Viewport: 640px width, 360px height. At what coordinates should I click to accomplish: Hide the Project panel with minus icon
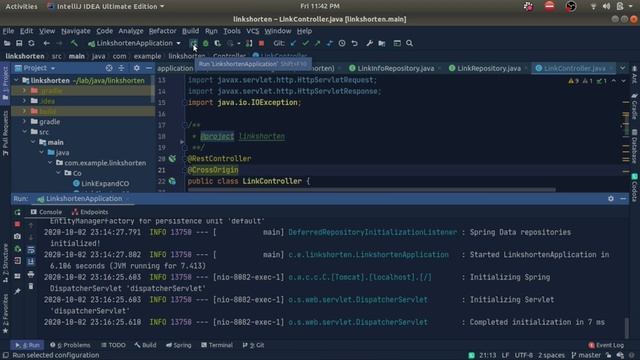[x=149, y=68]
